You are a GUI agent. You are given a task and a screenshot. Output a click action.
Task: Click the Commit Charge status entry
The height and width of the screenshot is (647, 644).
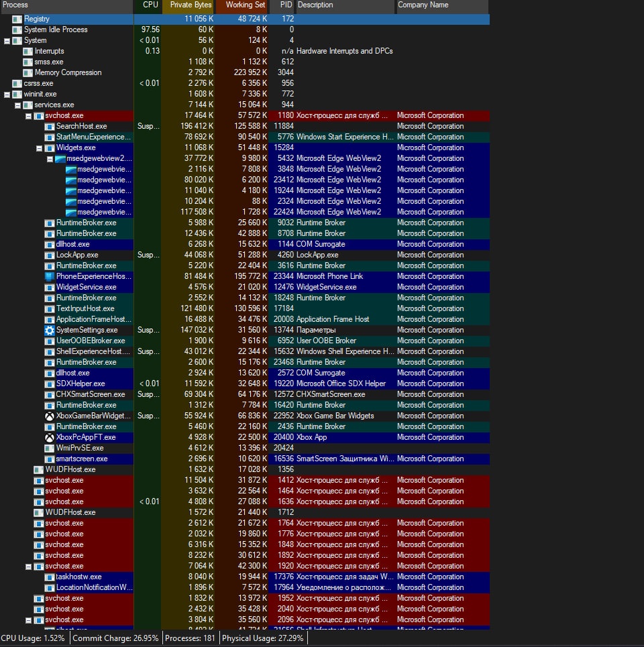[115, 638]
